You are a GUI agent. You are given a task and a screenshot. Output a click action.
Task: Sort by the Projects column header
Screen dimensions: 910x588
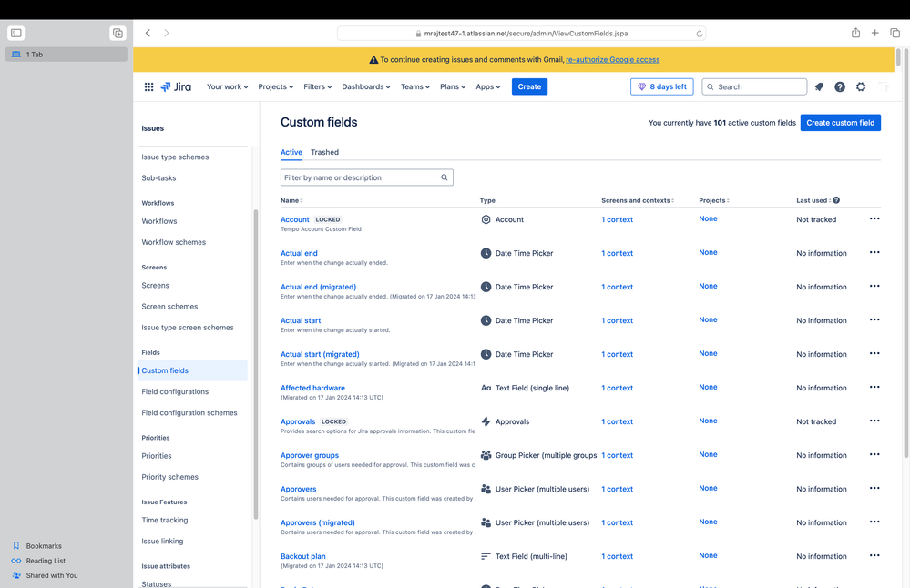[x=714, y=200]
